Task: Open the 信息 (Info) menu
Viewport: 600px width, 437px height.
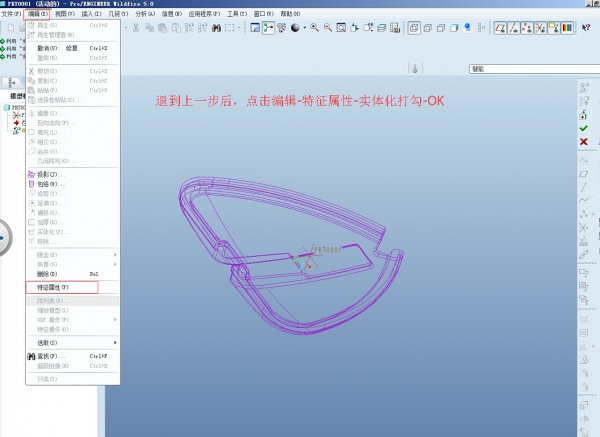Action: click(171, 14)
